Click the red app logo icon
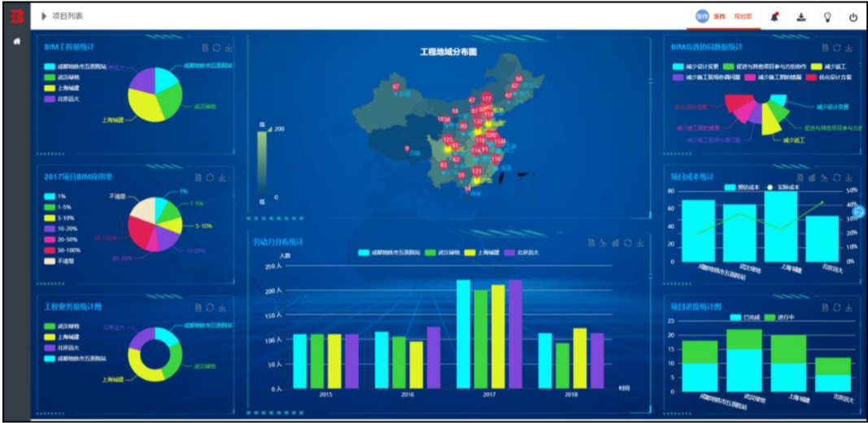This screenshot has width=868, height=423. [16, 16]
